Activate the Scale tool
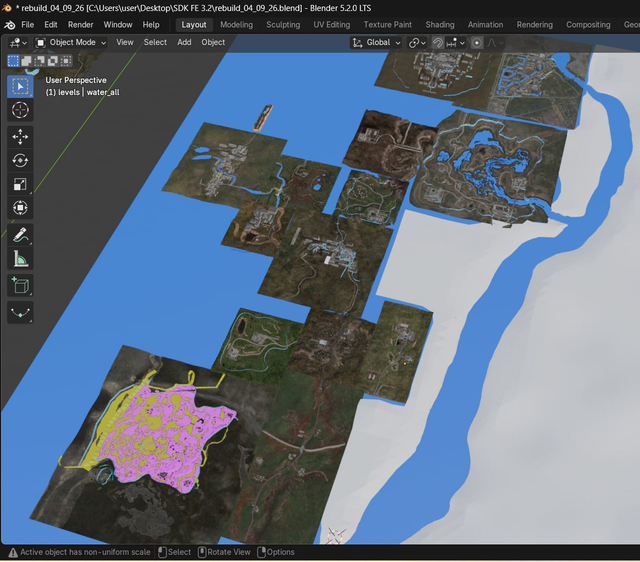 pyautogui.click(x=20, y=184)
